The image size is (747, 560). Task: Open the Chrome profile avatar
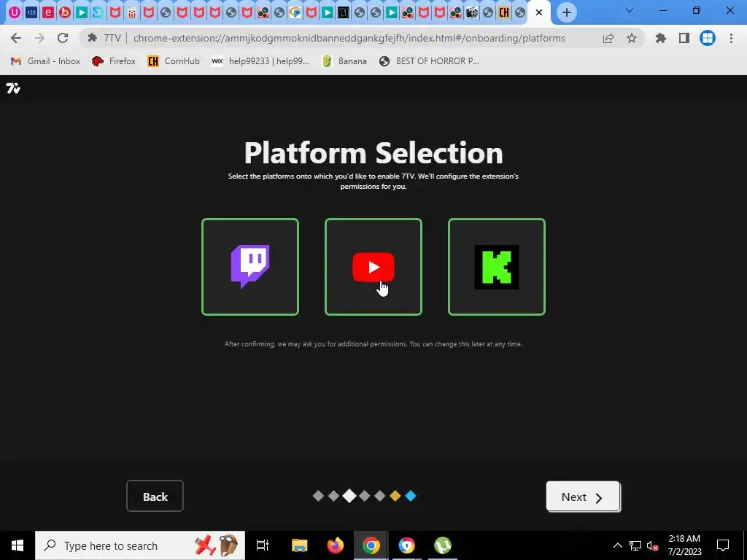(x=708, y=38)
